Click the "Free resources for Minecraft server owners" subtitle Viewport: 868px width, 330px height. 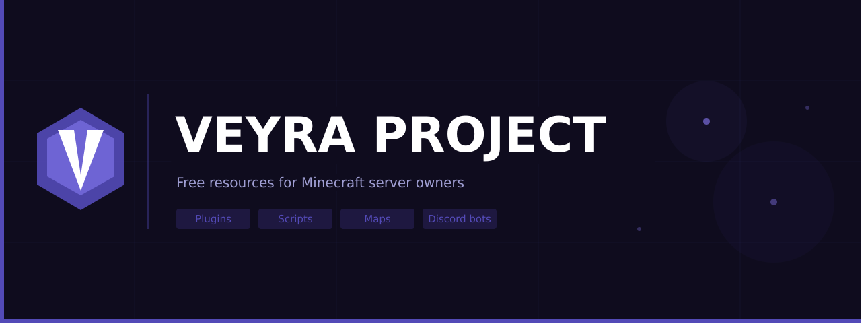pos(320,183)
